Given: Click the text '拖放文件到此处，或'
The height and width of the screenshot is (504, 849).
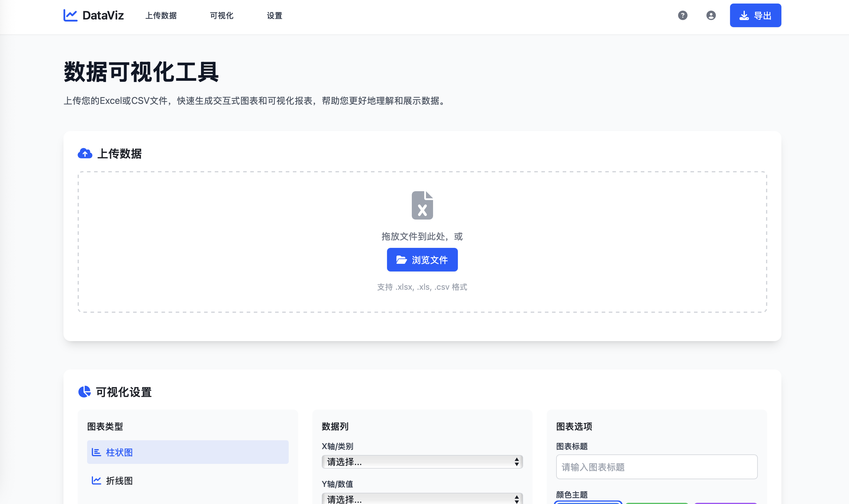Looking at the screenshot, I should pos(422,236).
